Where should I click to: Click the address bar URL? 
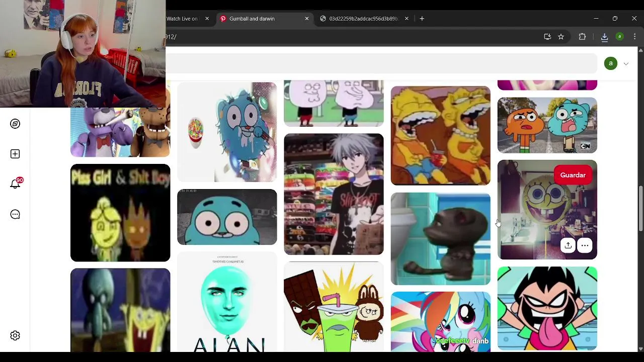pyautogui.click(x=352, y=37)
